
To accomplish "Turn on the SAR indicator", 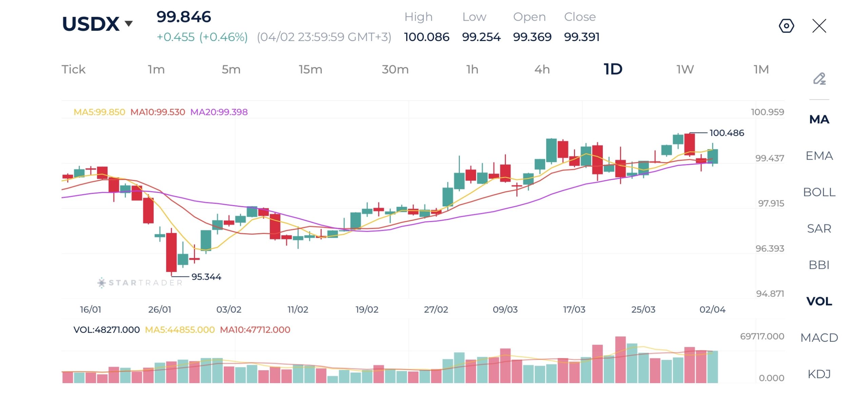I will 819,228.
